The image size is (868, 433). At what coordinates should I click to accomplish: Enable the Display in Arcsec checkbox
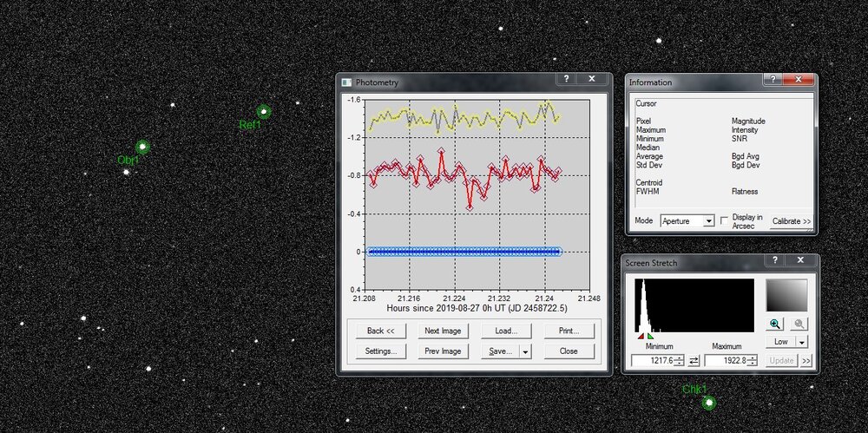[724, 221]
